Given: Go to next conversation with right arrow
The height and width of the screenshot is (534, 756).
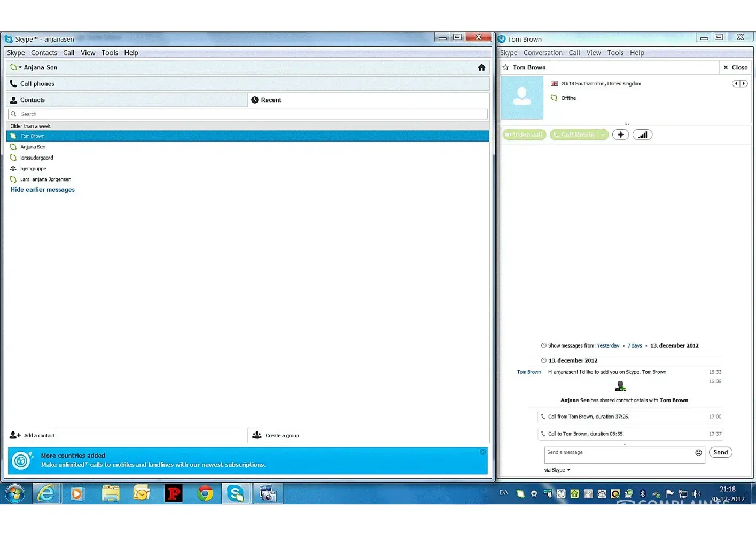Looking at the screenshot, I should (x=744, y=83).
